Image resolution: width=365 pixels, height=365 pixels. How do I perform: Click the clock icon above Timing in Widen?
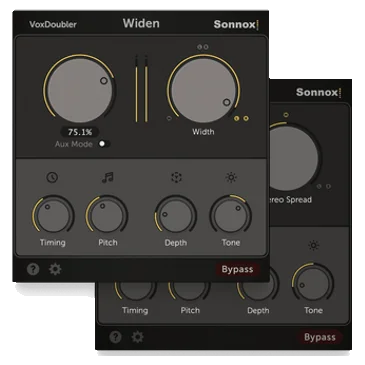coord(52,177)
